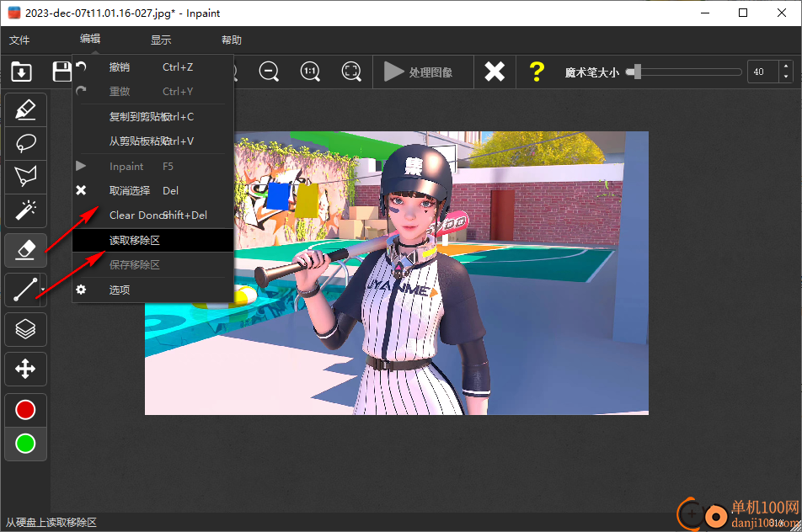Choose 取消选择 Del menu entry
This screenshot has width=802, height=532.
pyautogui.click(x=152, y=190)
